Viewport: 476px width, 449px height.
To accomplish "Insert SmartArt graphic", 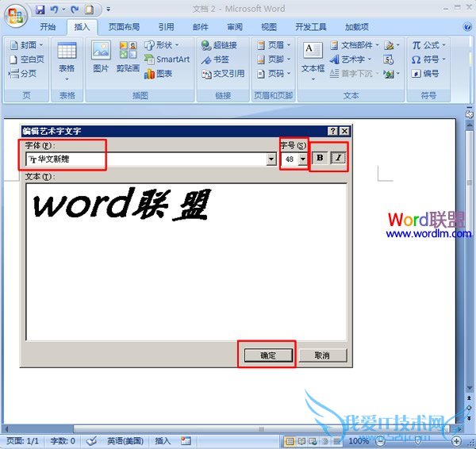I will coord(167,59).
